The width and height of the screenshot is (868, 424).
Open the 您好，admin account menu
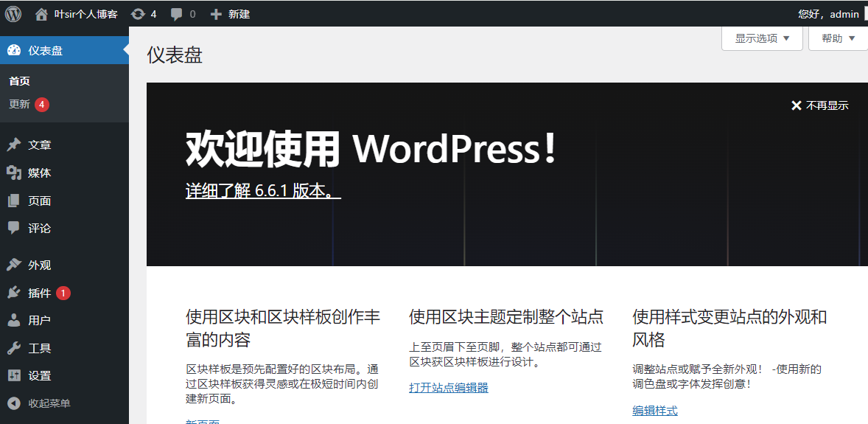[829, 15]
